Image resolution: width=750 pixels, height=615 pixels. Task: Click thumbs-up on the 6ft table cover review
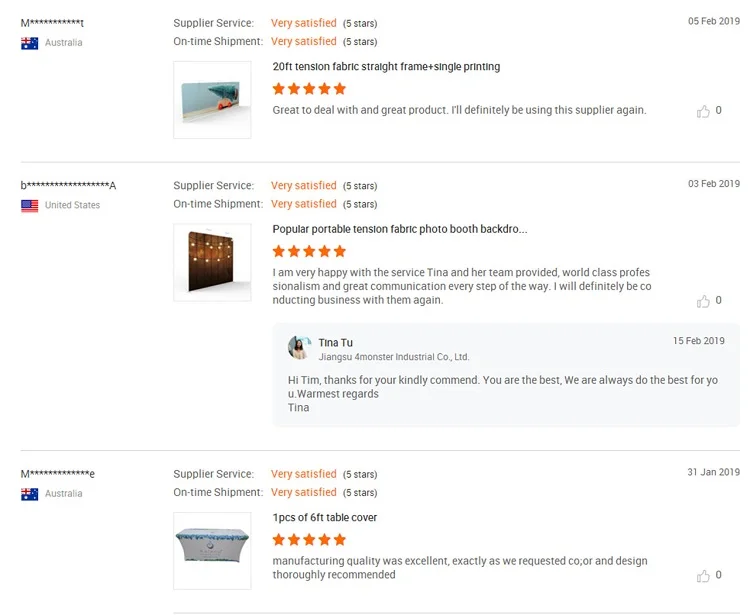tap(703, 576)
